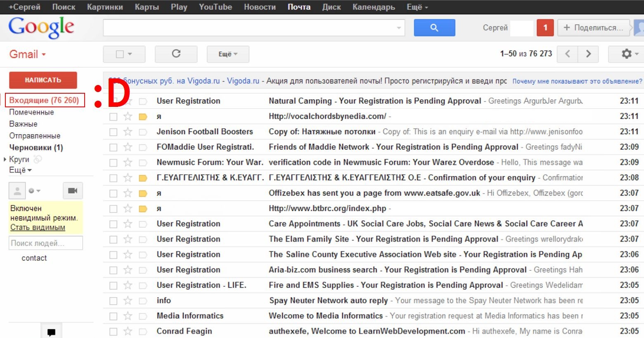Star the Offizebex eatsafe email
Viewport: 644px width, 338px height.
pyautogui.click(x=128, y=193)
